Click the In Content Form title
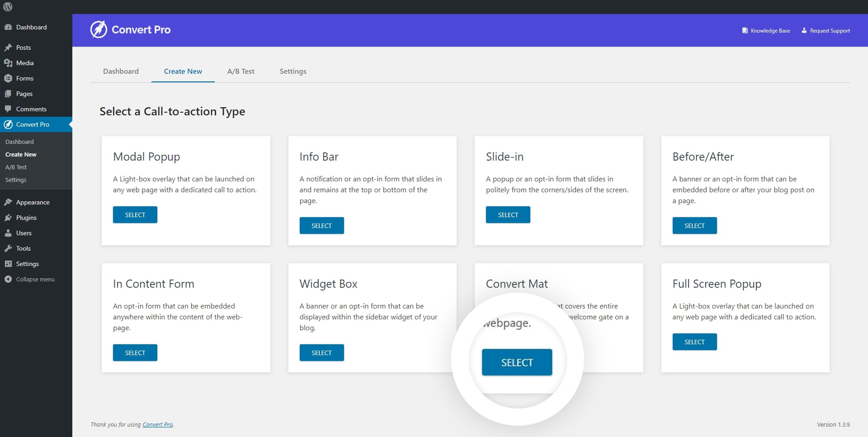 (154, 284)
